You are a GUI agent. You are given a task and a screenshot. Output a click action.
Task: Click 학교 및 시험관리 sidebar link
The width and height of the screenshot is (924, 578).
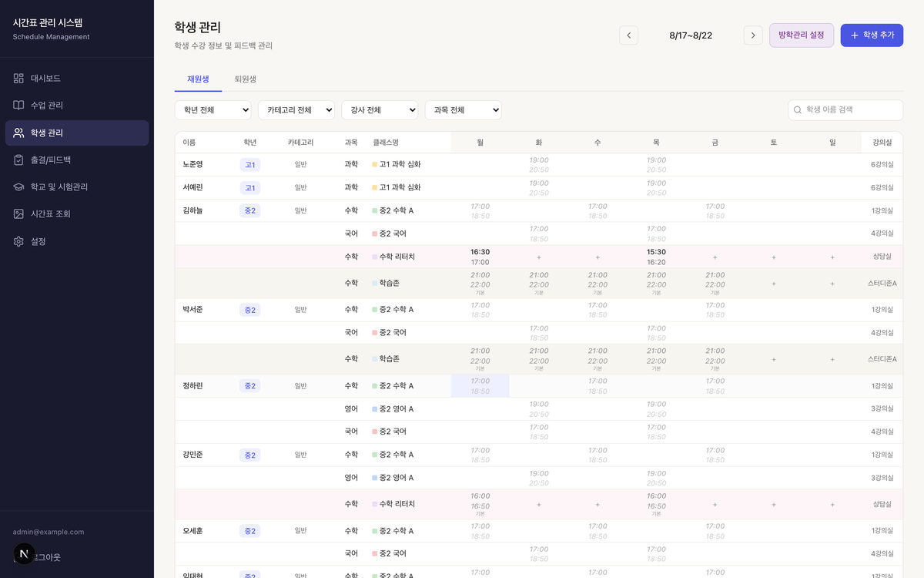pyautogui.click(x=77, y=187)
